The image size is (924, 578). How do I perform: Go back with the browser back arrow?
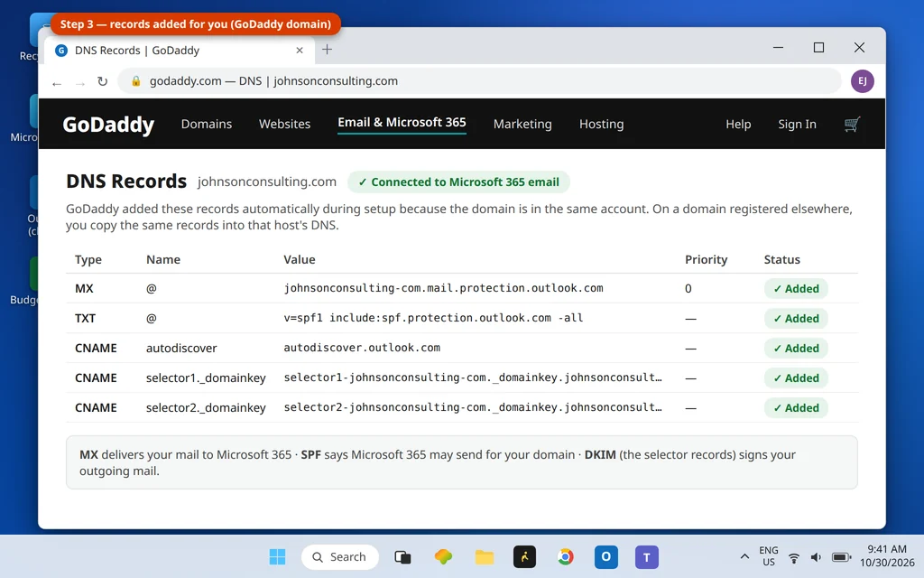click(57, 84)
